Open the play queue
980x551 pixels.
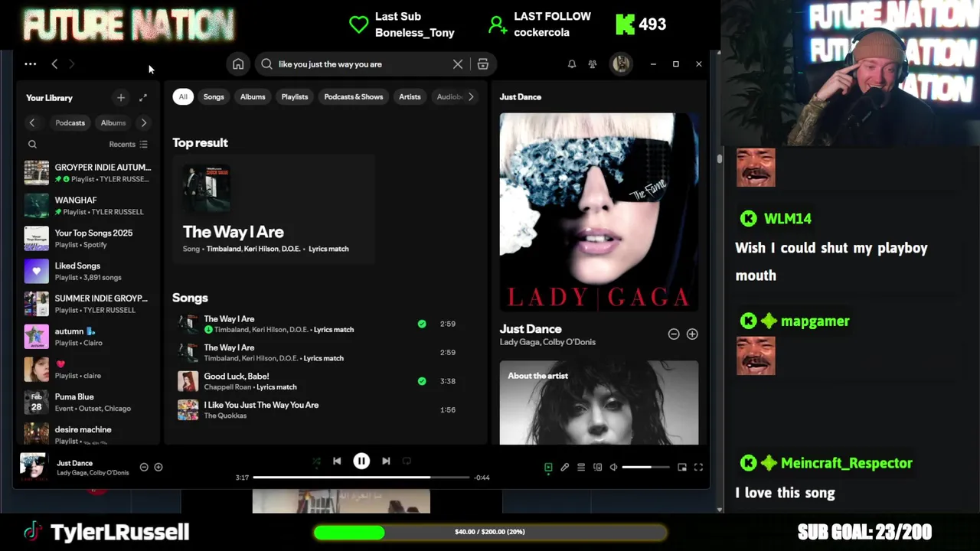point(581,468)
